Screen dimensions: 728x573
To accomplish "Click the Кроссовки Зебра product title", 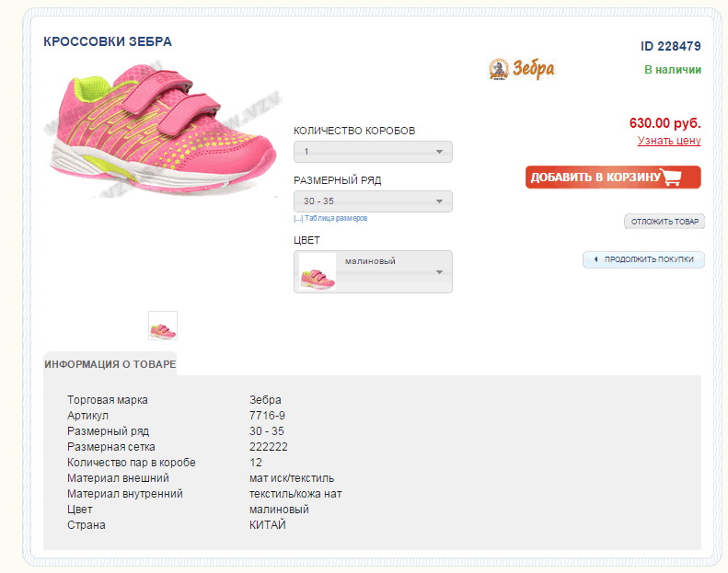I will 108,41.
